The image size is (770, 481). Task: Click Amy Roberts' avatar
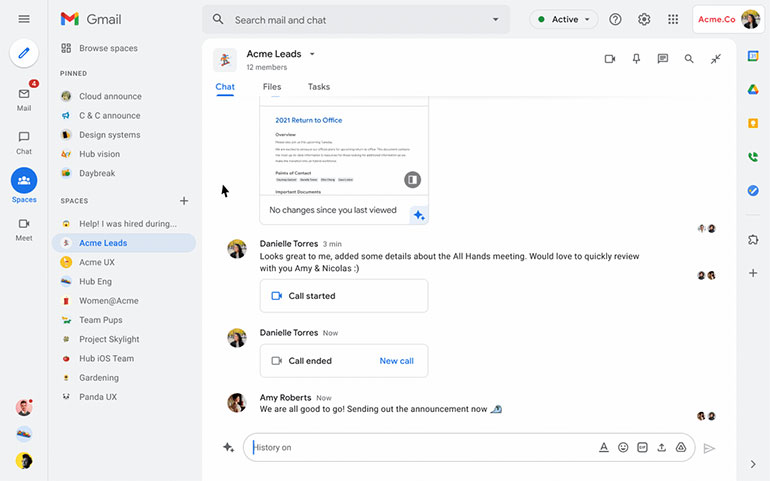(x=237, y=402)
